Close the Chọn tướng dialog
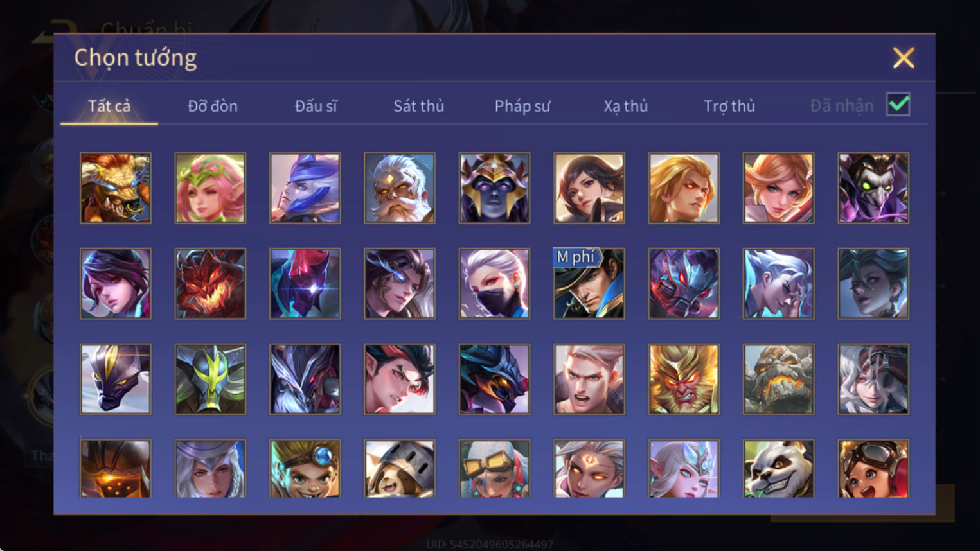This screenshot has height=551, width=980. click(904, 58)
